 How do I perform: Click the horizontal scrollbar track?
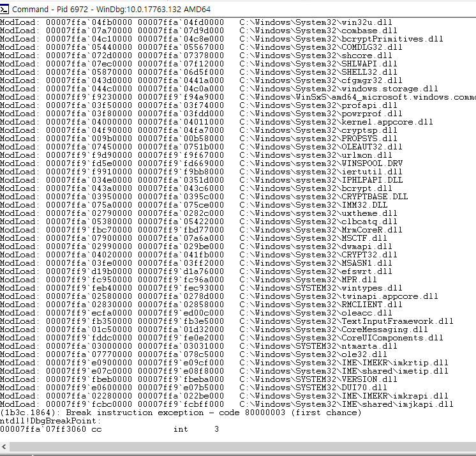(x=242, y=446)
